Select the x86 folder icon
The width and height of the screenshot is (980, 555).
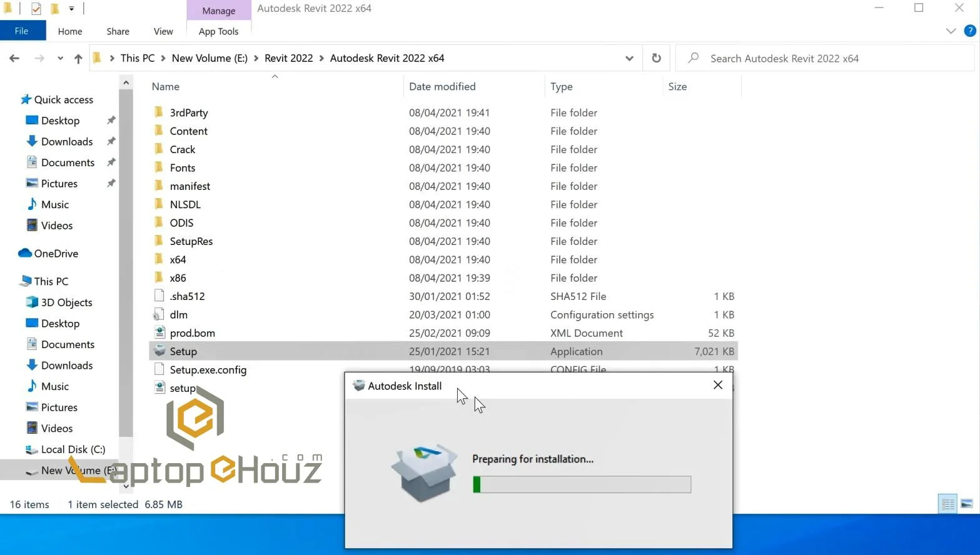click(x=159, y=277)
